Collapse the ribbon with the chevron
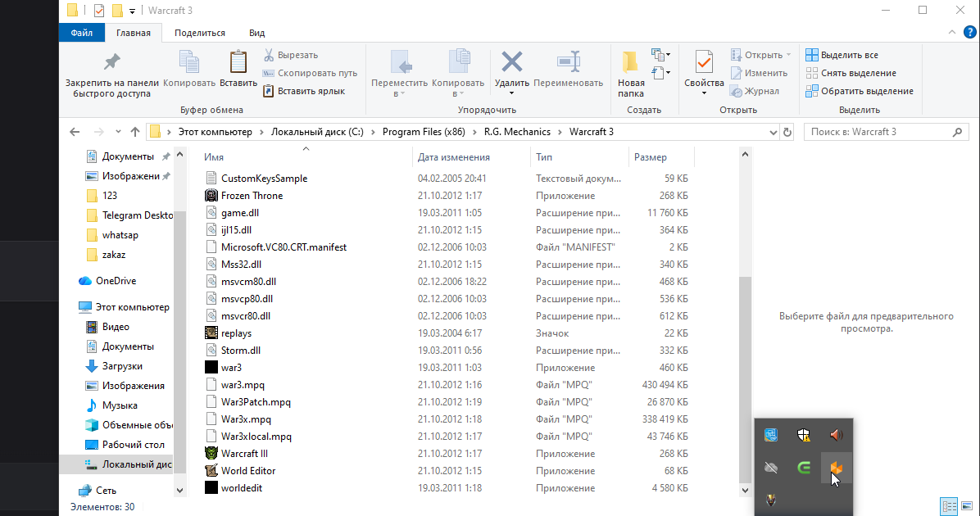Screen dimensions: 980x516 pos(952,33)
